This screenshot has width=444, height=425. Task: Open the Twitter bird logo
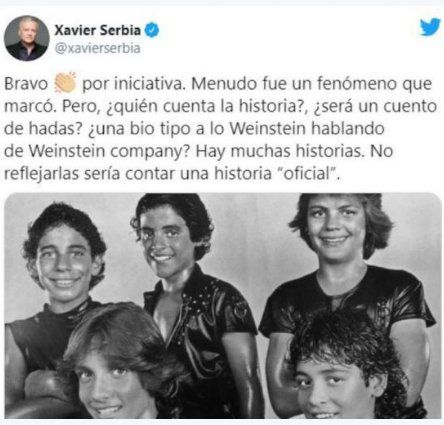[430, 27]
